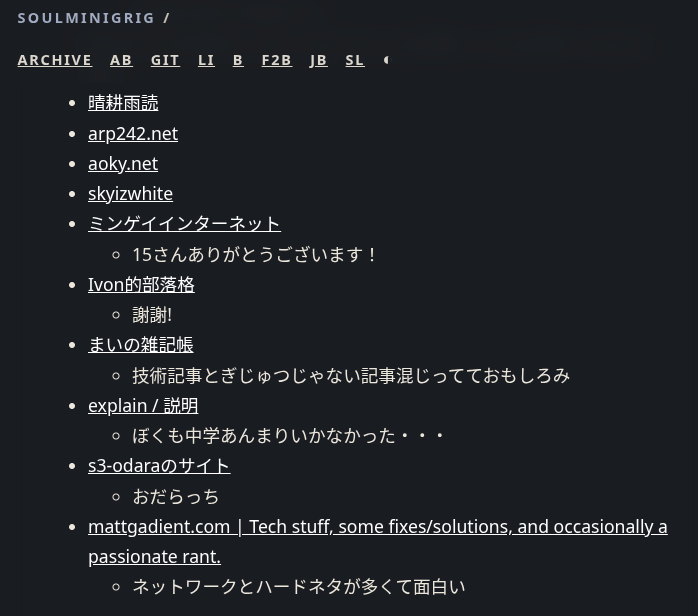Viewport: 698px width, 616px height.
Task: Open the ミンゲイインターネット link
Action: click(184, 223)
